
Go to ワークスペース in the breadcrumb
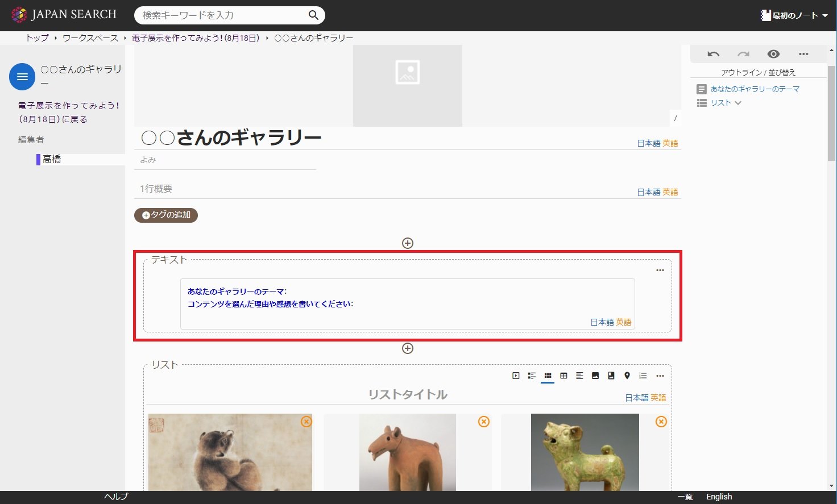(x=90, y=38)
